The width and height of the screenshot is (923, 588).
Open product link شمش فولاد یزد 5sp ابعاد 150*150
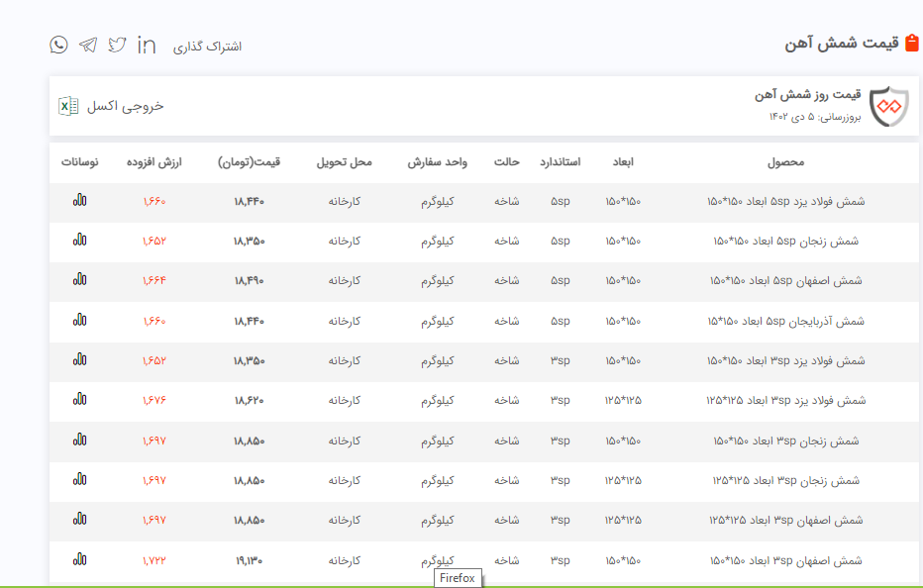point(785,201)
